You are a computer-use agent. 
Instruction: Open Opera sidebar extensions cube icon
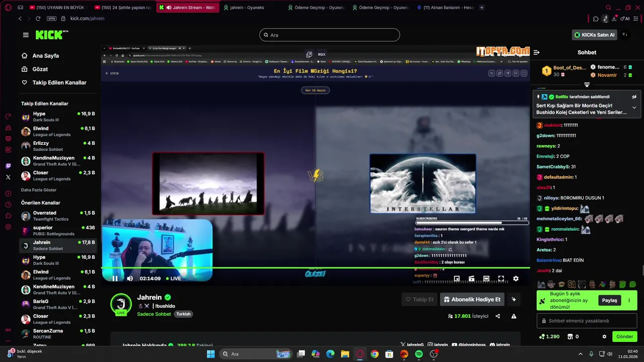[x=8, y=216]
